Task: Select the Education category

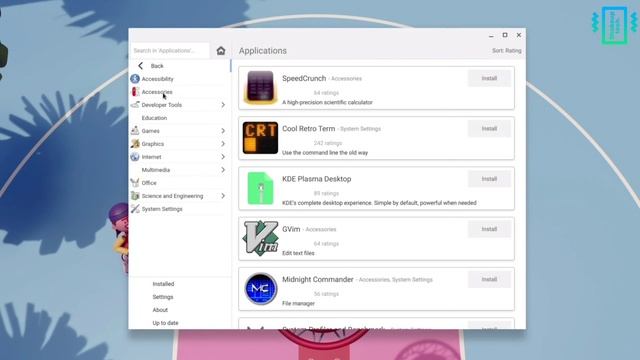Action: tap(154, 118)
